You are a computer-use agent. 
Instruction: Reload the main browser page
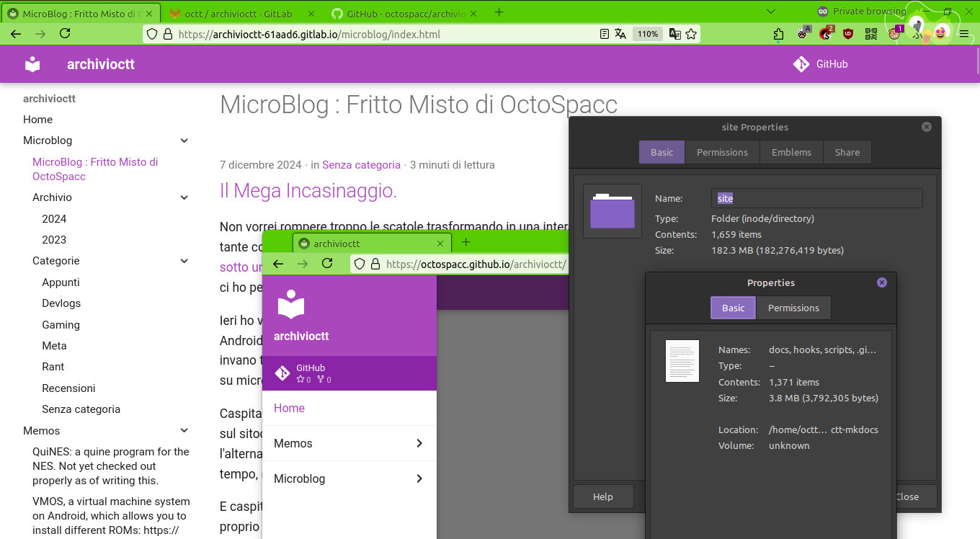[x=65, y=34]
